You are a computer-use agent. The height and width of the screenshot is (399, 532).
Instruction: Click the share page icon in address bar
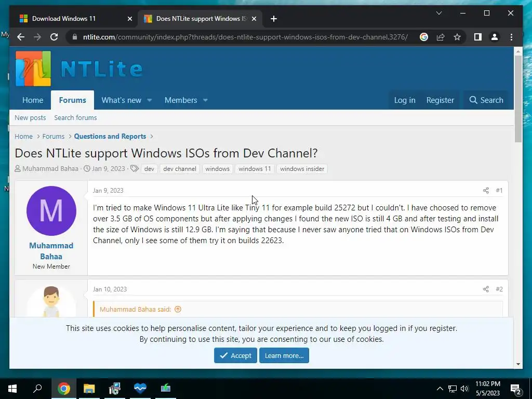(x=441, y=37)
